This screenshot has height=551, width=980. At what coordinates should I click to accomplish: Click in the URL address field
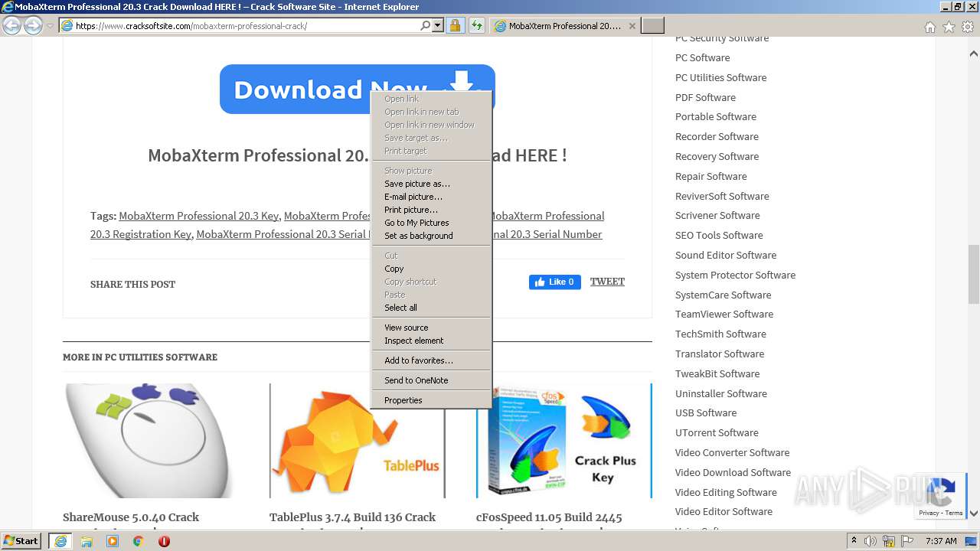pyautogui.click(x=245, y=26)
